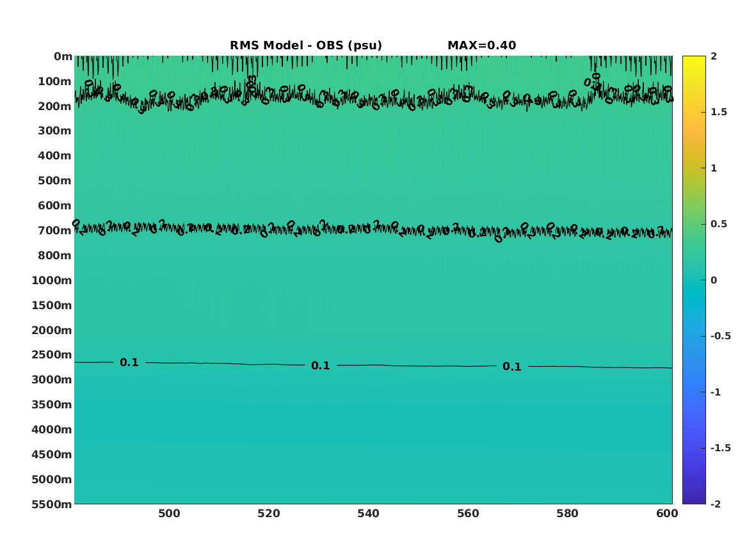Click the "300m" depth axis label
The width and height of the screenshot is (747, 560).
click(55, 131)
